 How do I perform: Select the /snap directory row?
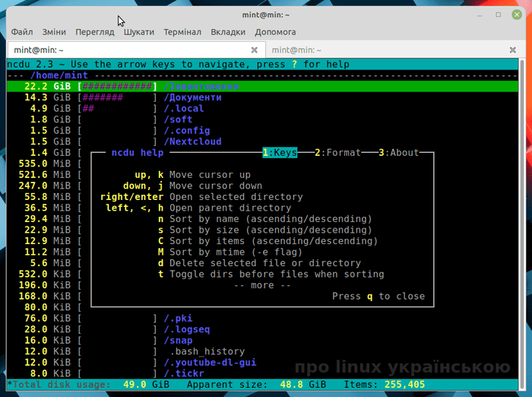263,340
